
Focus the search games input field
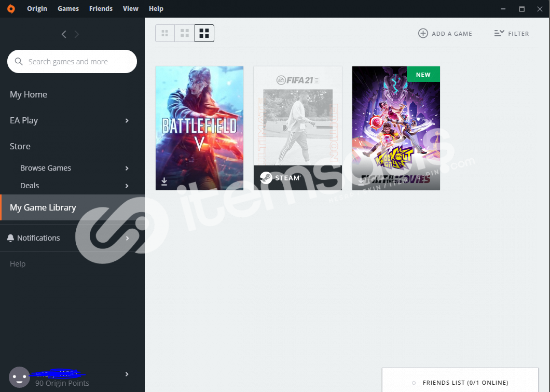point(72,61)
